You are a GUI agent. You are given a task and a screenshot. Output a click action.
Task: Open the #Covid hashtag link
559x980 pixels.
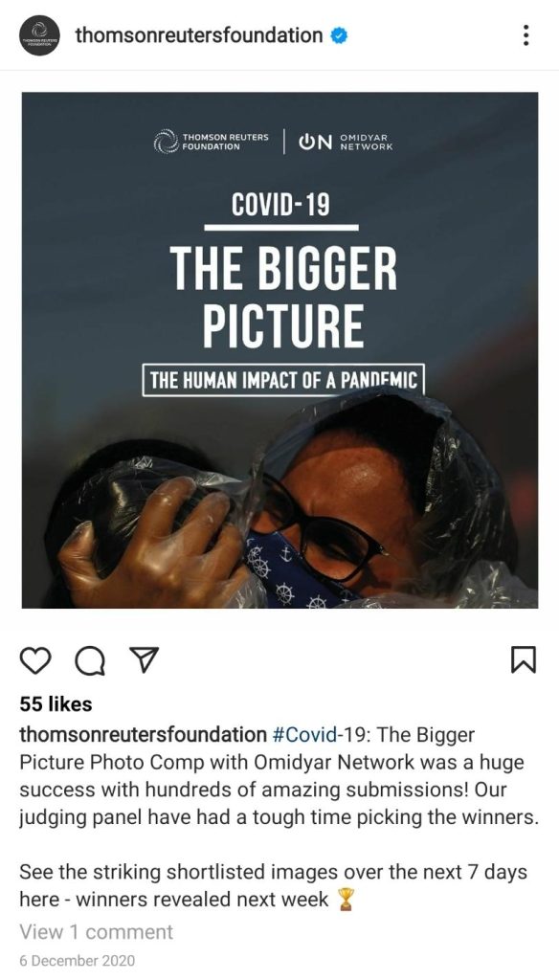pos(306,734)
